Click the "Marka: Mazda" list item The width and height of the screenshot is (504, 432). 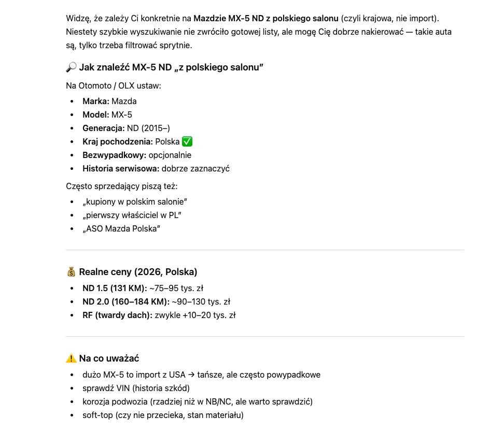(x=109, y=101)
